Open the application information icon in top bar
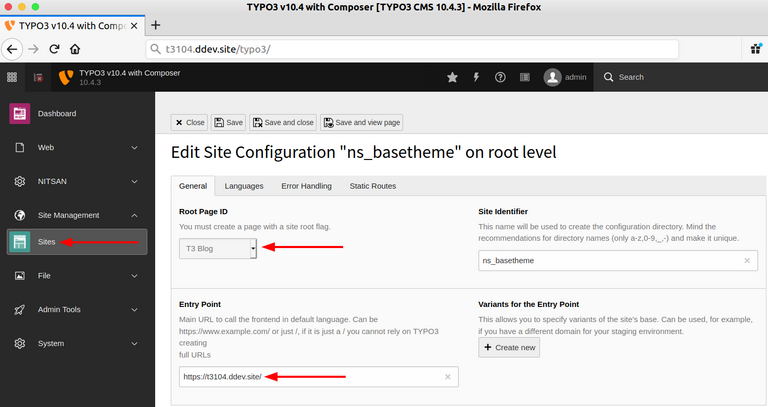 click(524, 77)
